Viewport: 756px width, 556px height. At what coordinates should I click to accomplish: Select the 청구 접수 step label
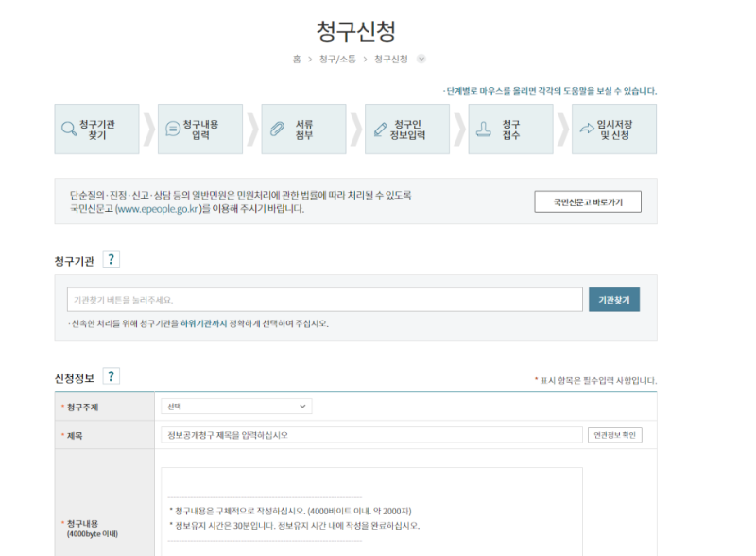tap(511, 130)
